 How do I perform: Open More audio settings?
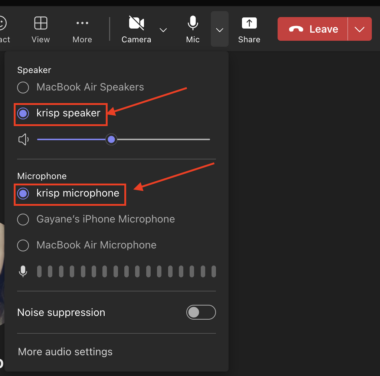click(x=65, y=352)
